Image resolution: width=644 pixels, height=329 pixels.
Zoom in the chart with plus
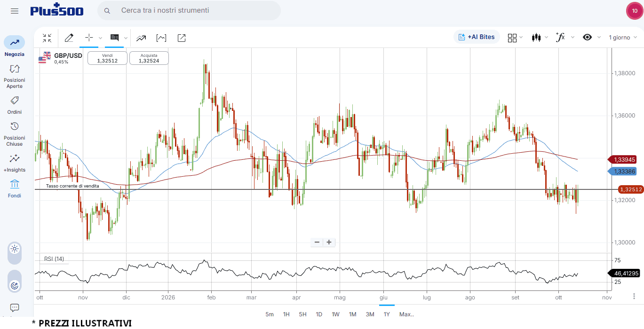(329, 242)
